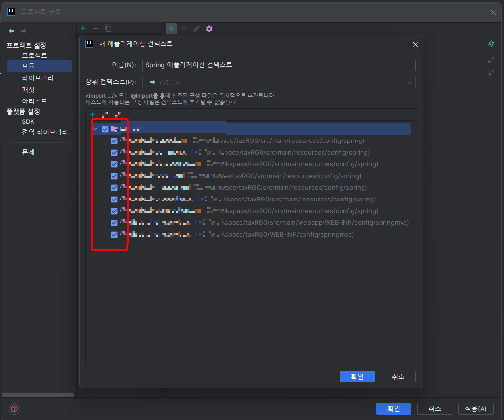This screenshot has height=420, width=504.
Task: Uncheck seventh file row kspace config/spring
Action: [x=114, y=211]
